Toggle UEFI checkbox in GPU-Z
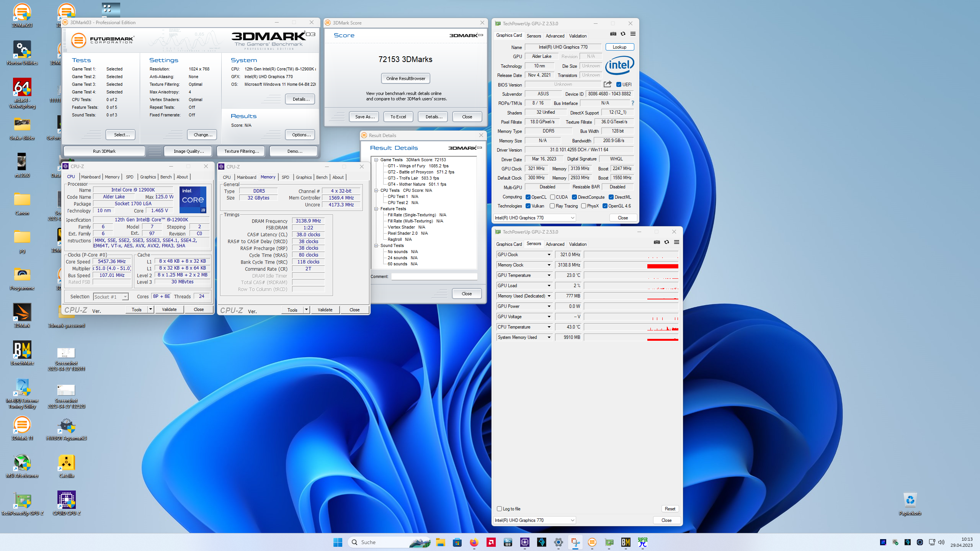This screenshot has height=551, width=980. (619, 85)
